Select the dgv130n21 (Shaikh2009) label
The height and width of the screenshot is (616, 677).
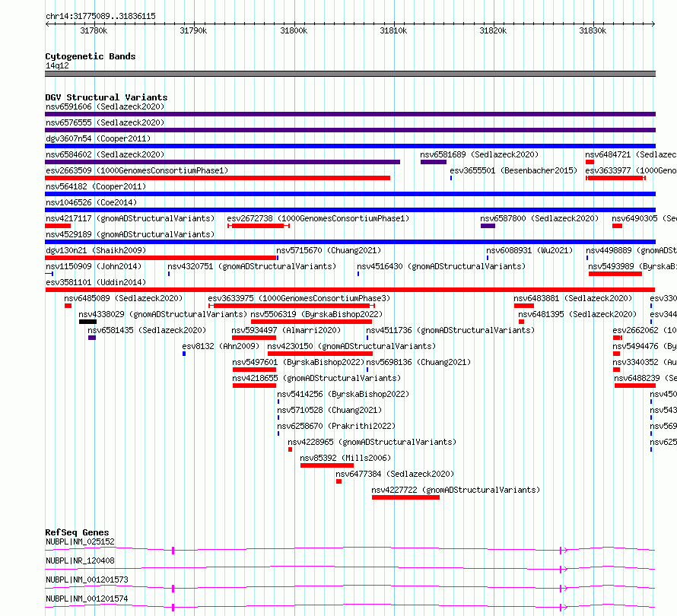coord(96,250)
